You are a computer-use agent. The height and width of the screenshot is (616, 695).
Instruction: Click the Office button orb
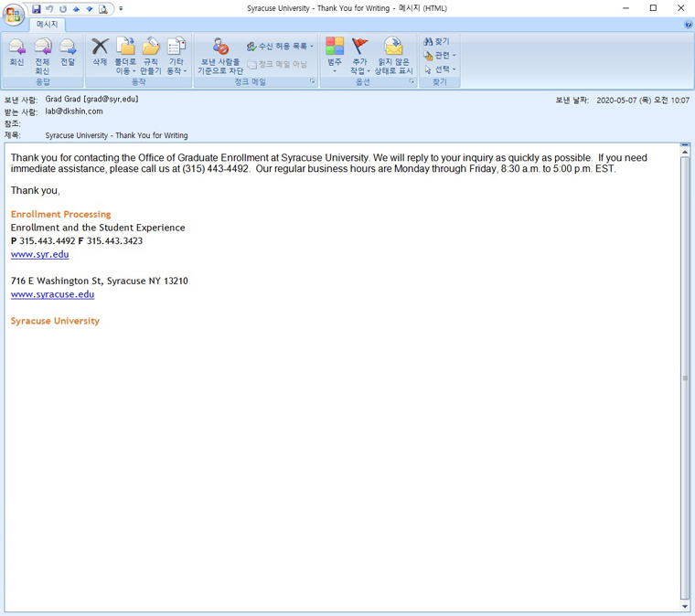coord(14,15)
